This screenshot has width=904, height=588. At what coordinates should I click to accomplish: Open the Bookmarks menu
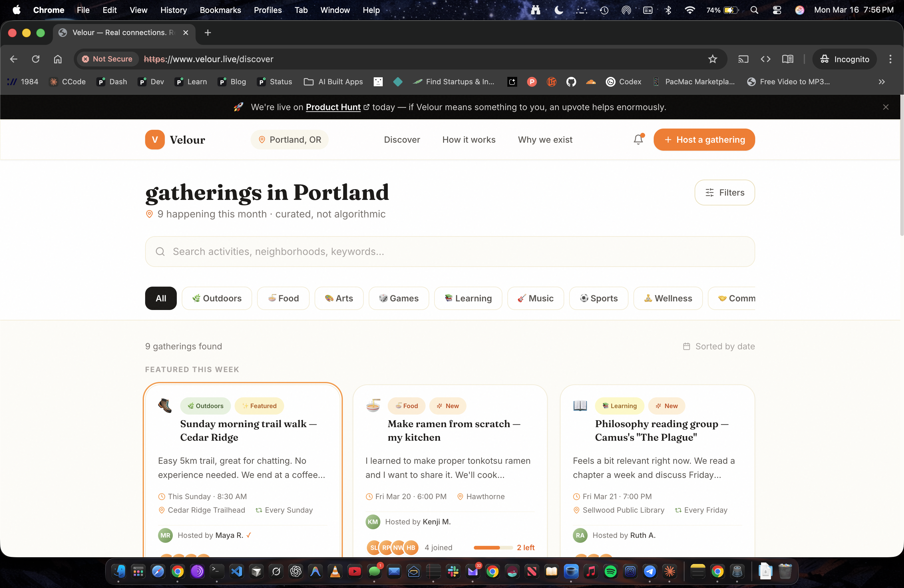[220, 10]
